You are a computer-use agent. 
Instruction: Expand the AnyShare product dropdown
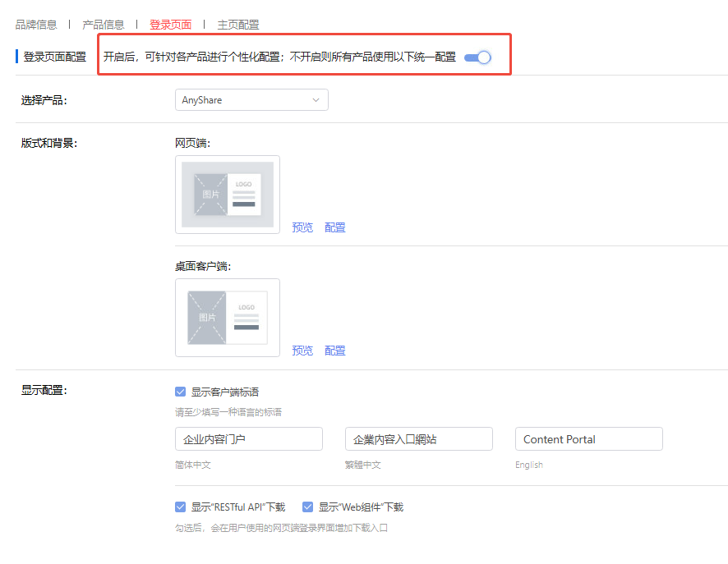tap(251, 100)
